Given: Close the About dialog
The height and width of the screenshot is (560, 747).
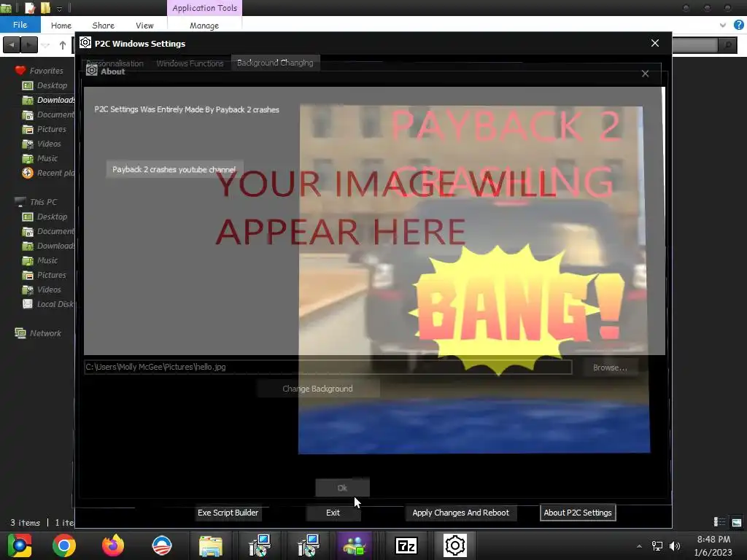Looking at the screenshot, I should coord(645,74).
